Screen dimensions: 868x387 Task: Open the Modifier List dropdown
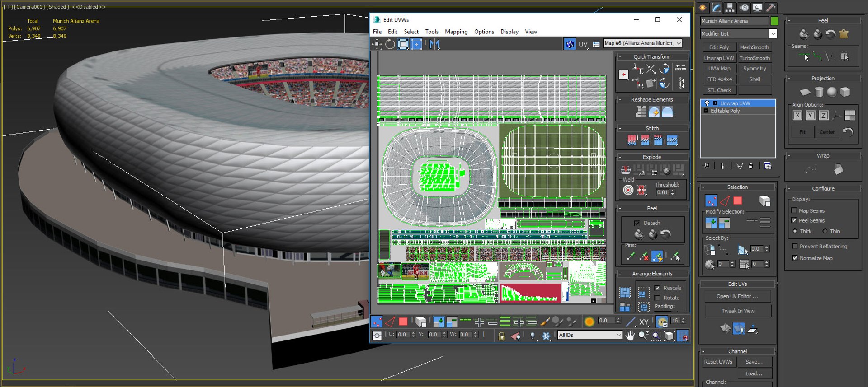738,33
